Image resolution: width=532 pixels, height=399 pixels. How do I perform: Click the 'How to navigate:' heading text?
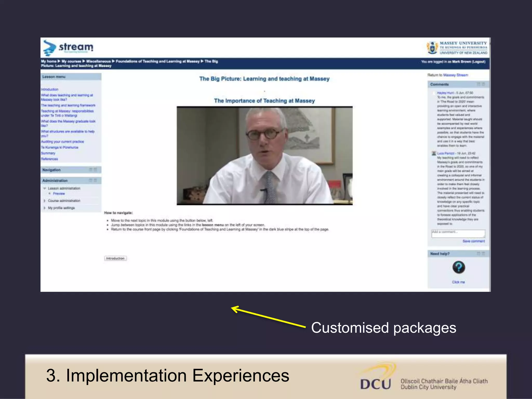pyautogui.click(x=118, y=213)
